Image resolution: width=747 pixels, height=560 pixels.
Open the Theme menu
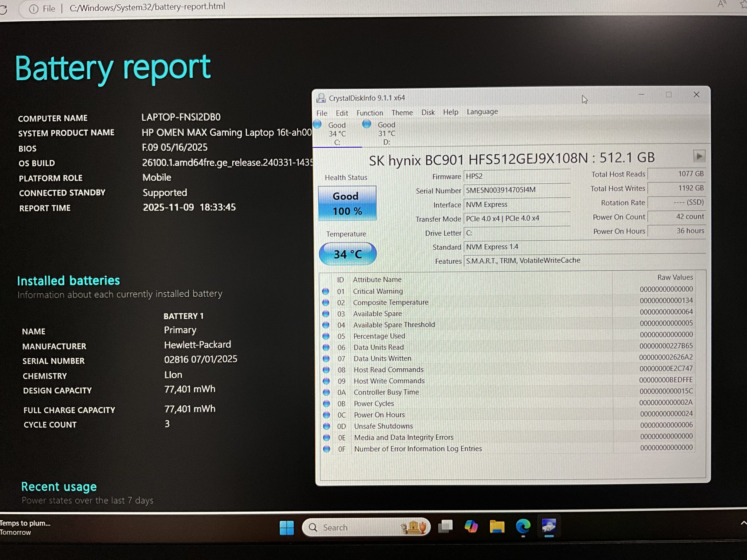pyautogui.click(x=402, y=112)
